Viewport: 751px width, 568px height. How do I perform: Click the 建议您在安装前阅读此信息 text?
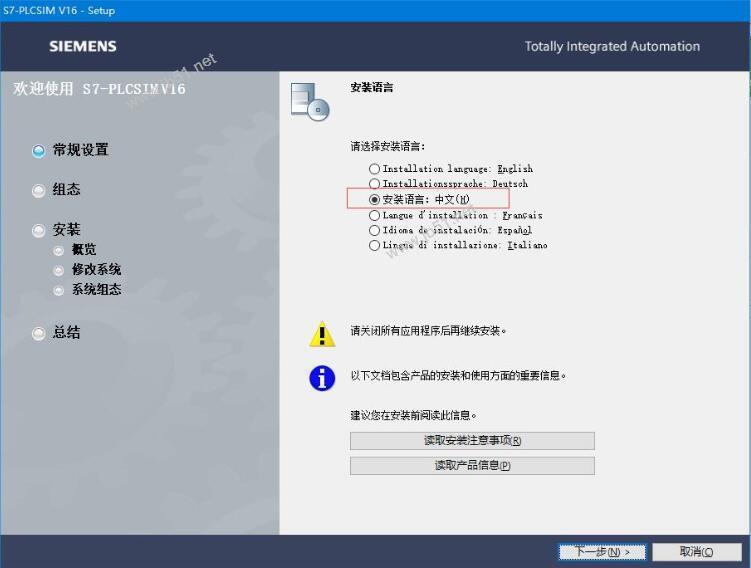coord(413,415)
